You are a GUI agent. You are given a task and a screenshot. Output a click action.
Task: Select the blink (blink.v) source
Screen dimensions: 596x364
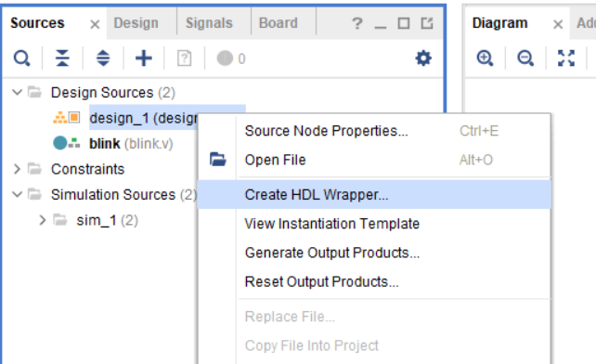click(131, 144)
